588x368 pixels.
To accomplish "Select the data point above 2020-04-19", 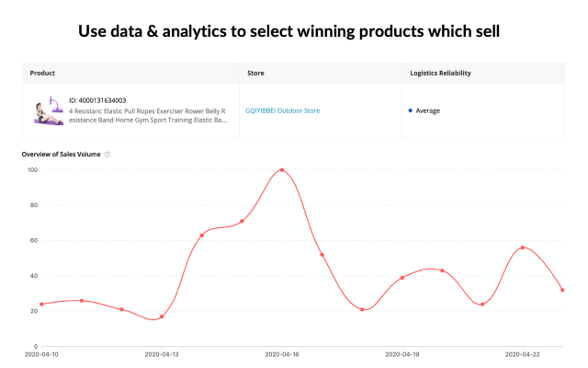I will [402, 278].
